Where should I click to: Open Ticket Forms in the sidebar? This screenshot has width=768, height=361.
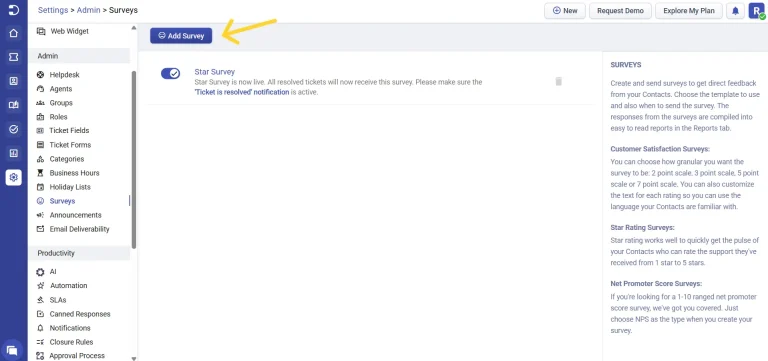[x=70, y=145]
